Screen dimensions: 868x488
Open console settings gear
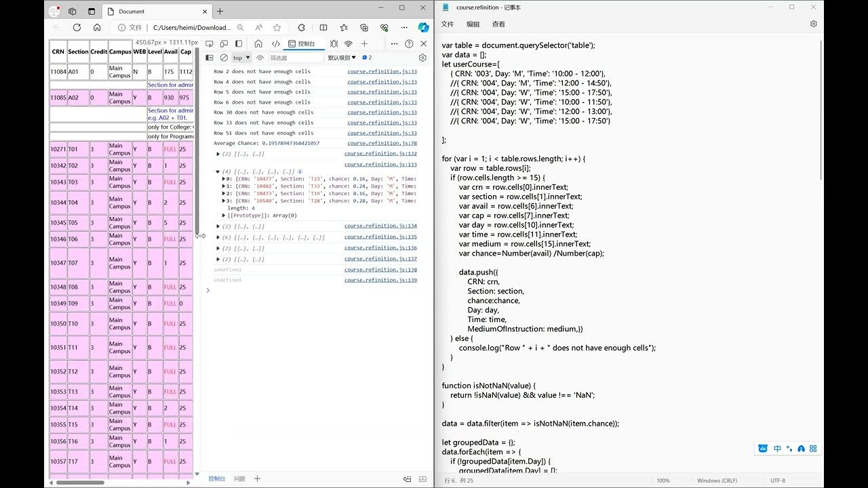click(422, 58)
